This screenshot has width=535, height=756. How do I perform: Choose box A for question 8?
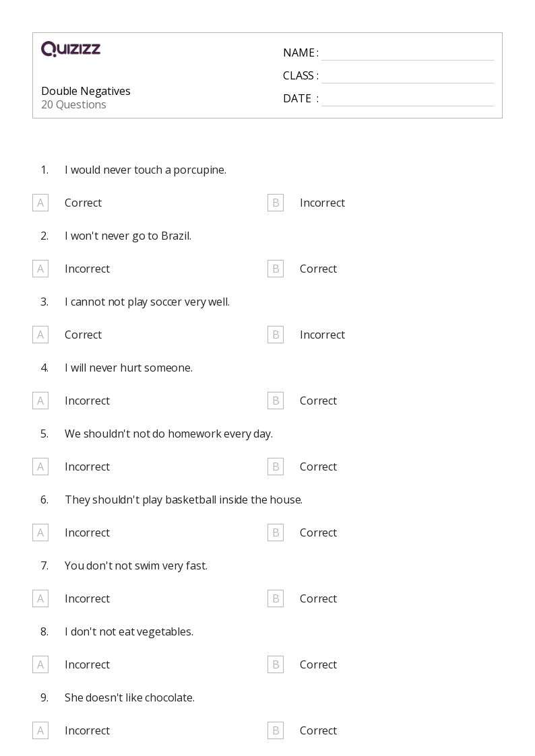40,664
